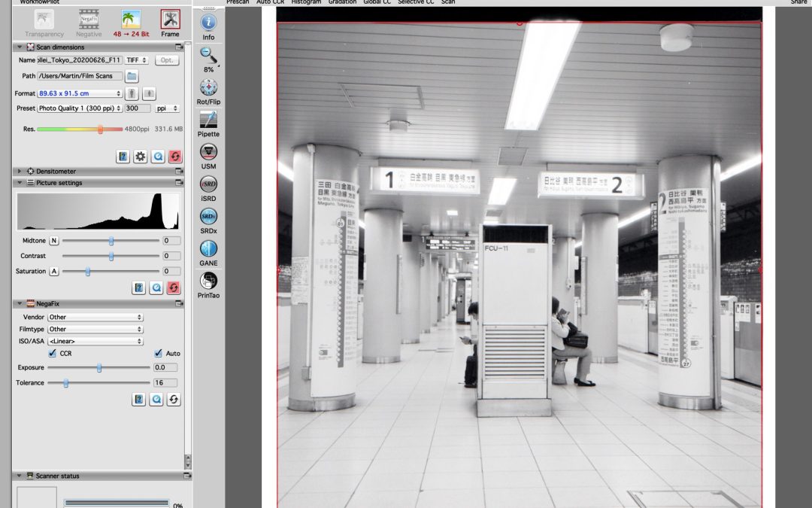
Task: Click the Frame button in WorkflowPilot
Action: [x=170, y=23]
